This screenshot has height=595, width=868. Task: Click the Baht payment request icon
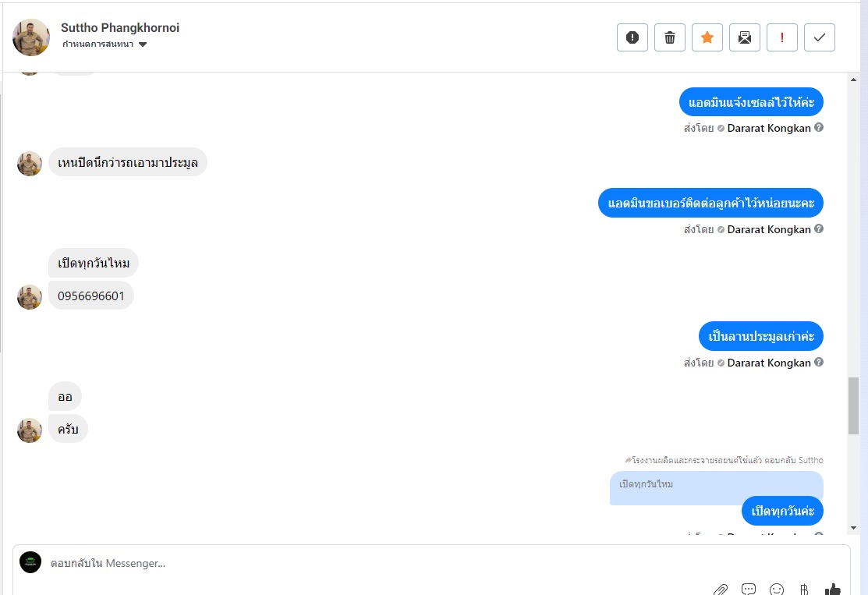(804, 590)
